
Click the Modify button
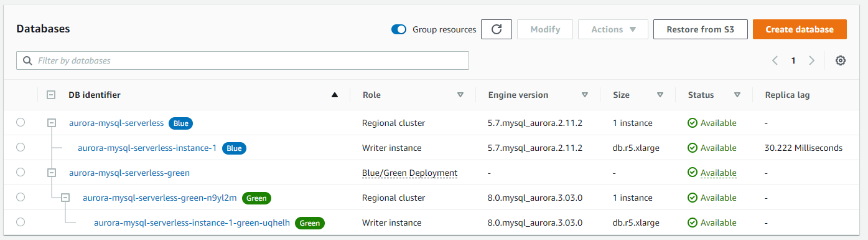pyautogui.click(x=545, y=29)
